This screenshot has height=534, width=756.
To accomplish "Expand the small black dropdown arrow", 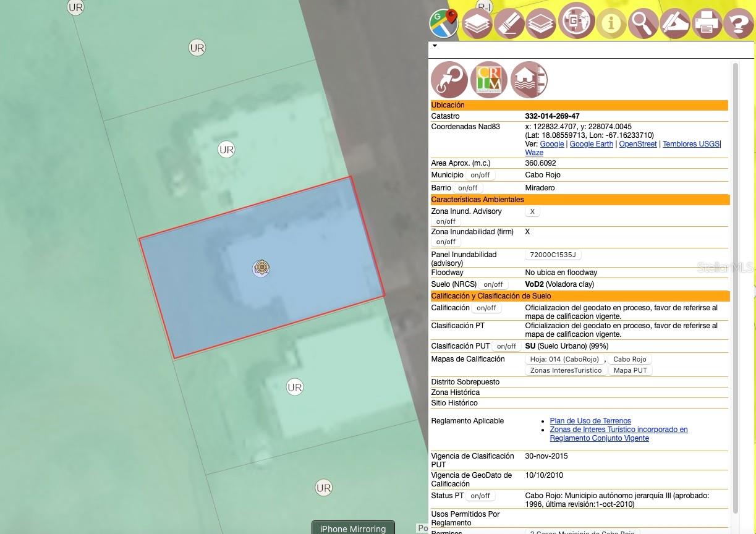I will pos(435,46).
